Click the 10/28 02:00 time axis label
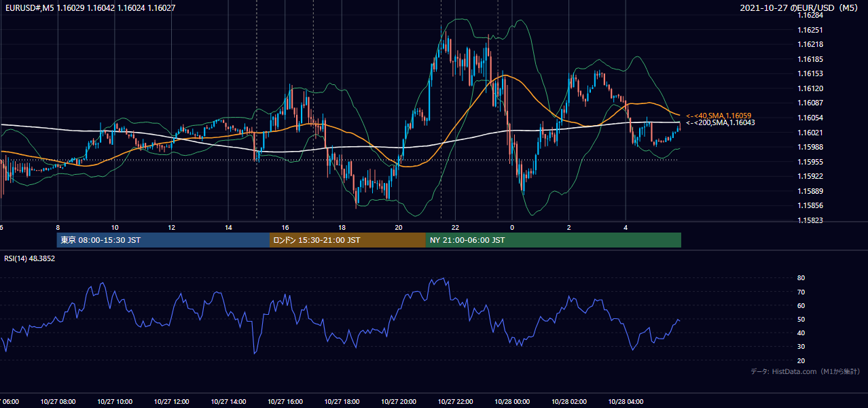868x408 pixels. (569, 402)
